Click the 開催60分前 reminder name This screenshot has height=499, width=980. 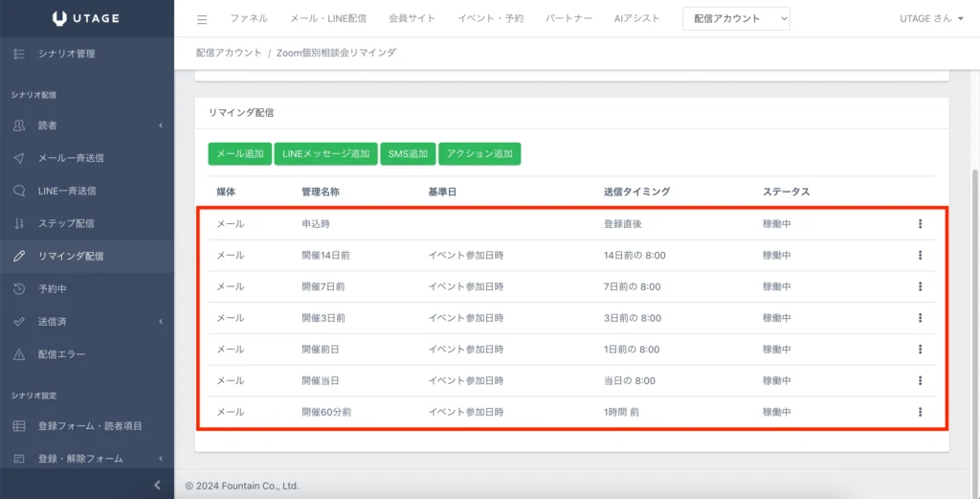tap(325, 412)
